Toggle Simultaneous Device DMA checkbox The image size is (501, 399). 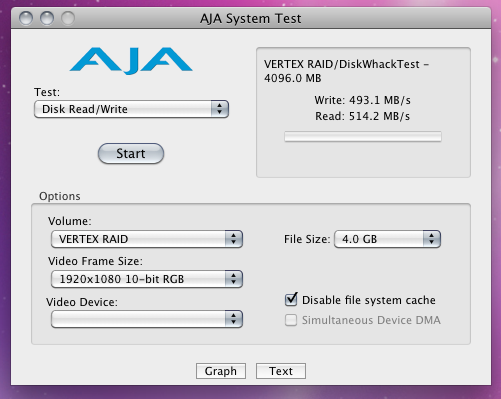pos(291,320)
